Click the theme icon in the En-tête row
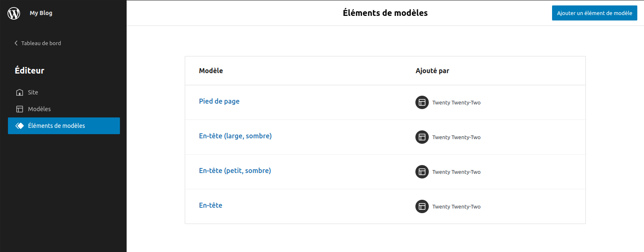Screen dimensions: 644x252 422,206
